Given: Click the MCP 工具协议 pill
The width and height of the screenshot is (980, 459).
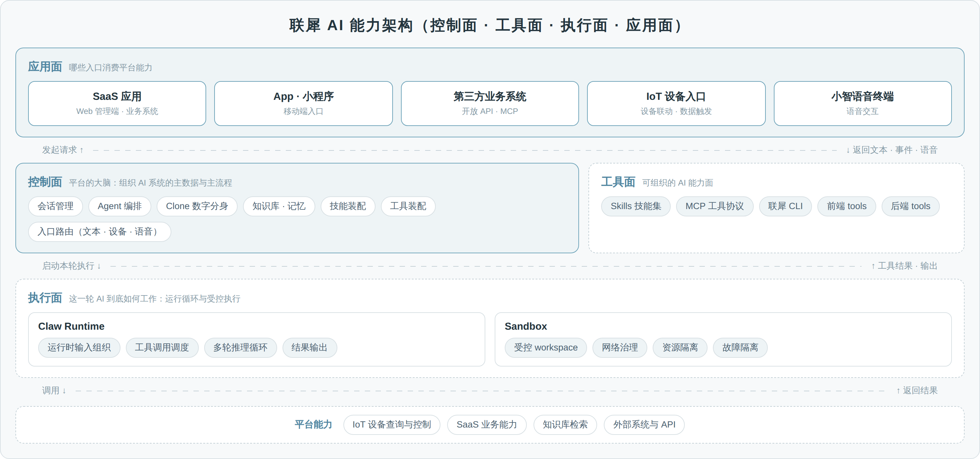Looking at the screenshot, I should (x=715, y=206).
